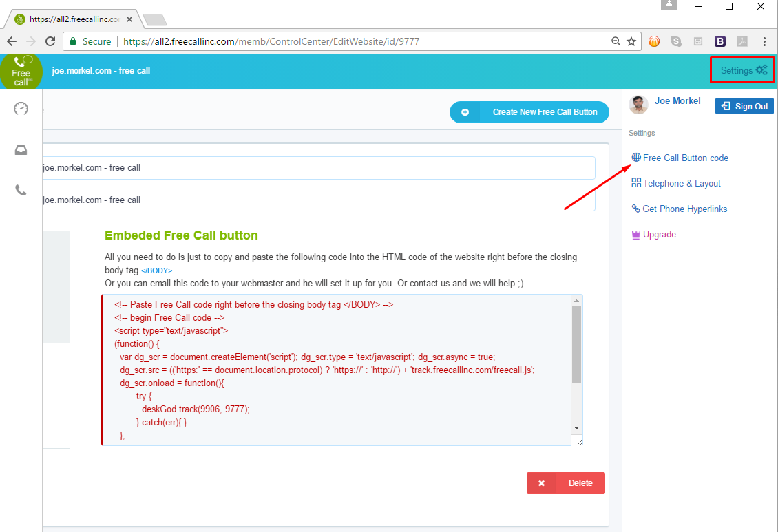Click the Secure padlock indicator

[x=90, y=42]
